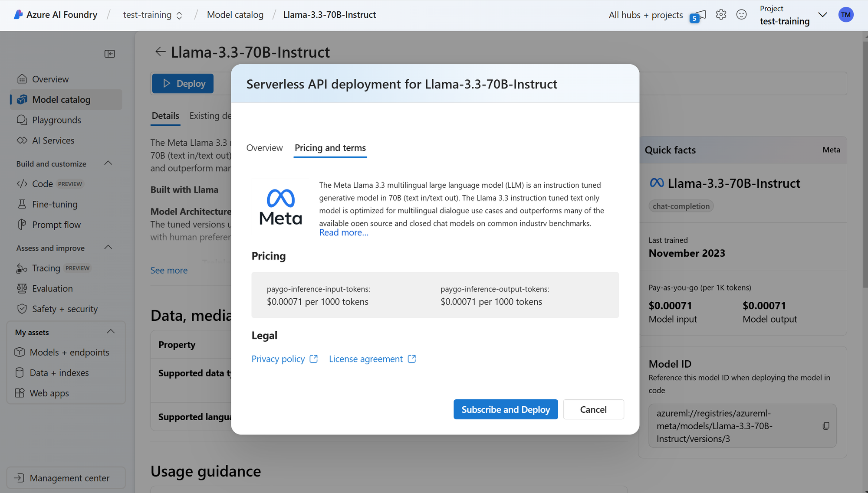
Task: Open the announcements megaphone icon
Action: point(698,16)
